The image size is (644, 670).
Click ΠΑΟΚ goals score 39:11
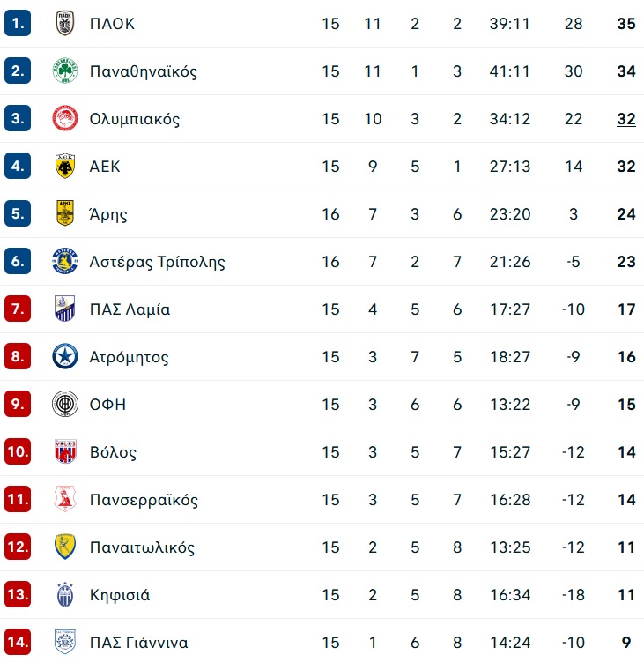tap(509, 24)
